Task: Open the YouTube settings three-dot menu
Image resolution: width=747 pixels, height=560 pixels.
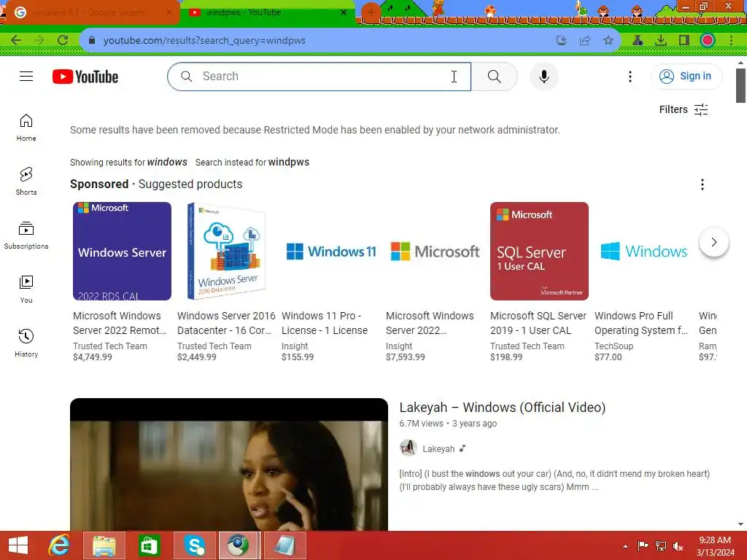Action: click(x=630, y=76)
